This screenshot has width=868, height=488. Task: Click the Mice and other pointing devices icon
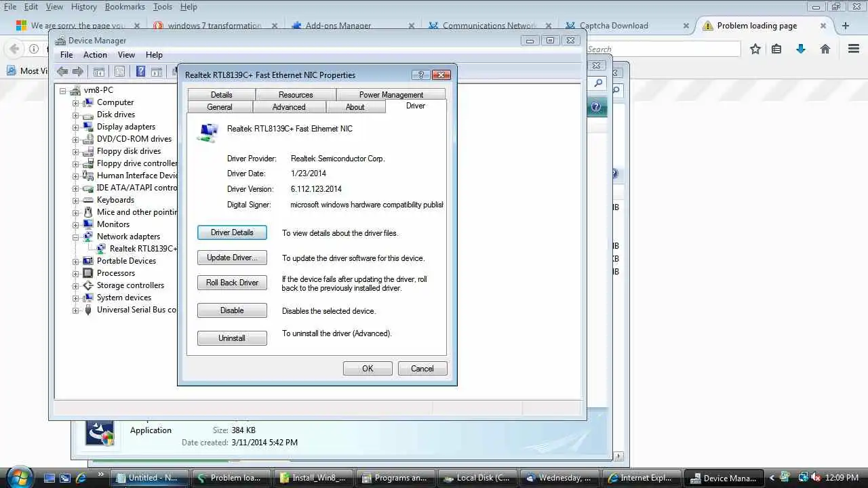tap(87, 212)
